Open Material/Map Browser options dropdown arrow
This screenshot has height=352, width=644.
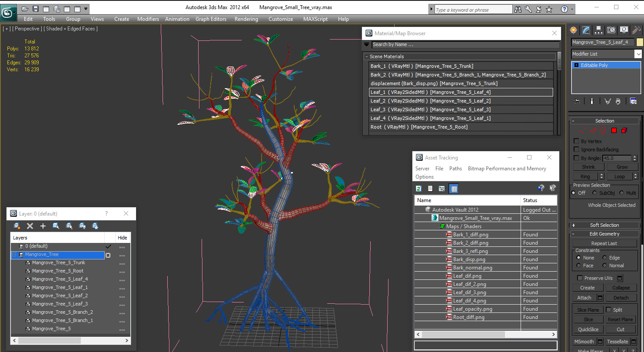click(x=367, y=44)
